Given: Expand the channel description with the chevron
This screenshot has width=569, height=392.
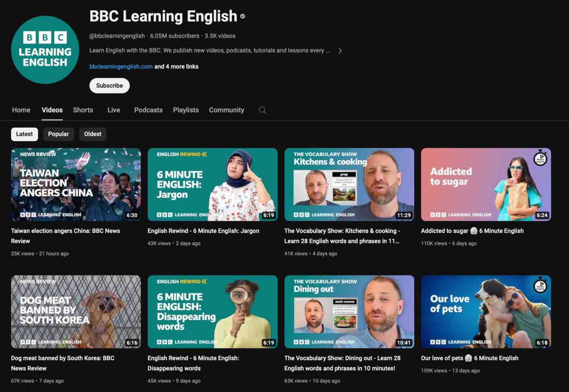Looking at the screenshot, I should click(340, 50).
